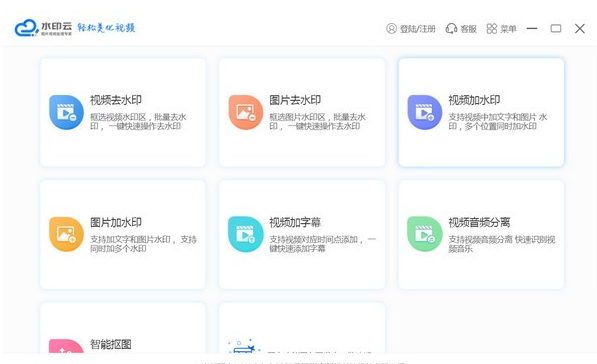Viewport: 597px width, 364px height.
Task: Maximize the 水印云 window
Action: [556, 29]
